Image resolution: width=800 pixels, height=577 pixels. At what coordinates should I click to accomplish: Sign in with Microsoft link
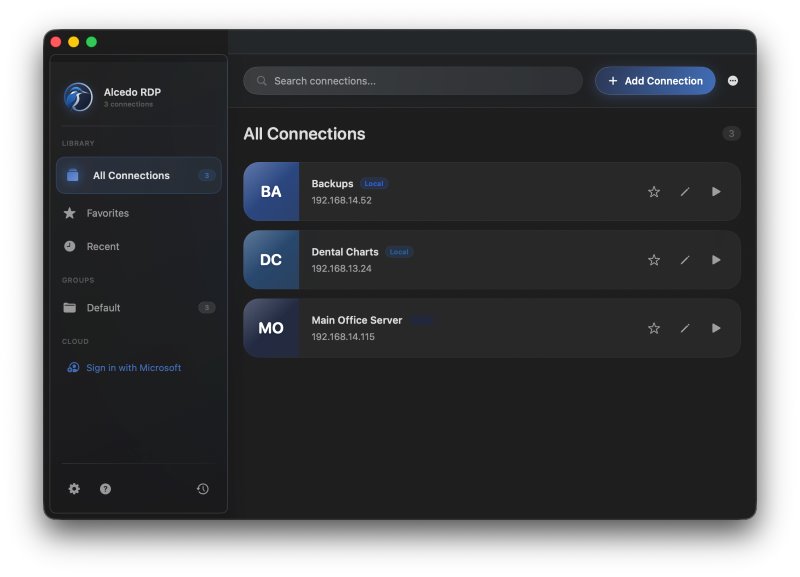(133, 368)
